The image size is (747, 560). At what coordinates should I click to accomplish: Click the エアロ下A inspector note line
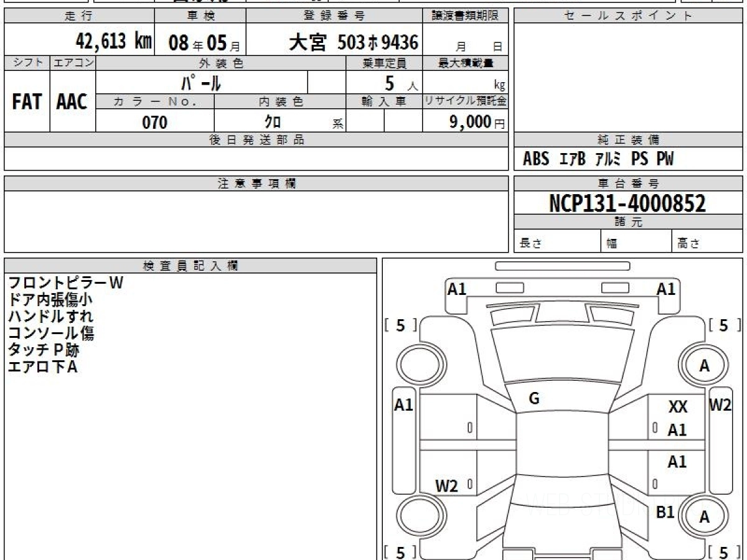[42, 366]
